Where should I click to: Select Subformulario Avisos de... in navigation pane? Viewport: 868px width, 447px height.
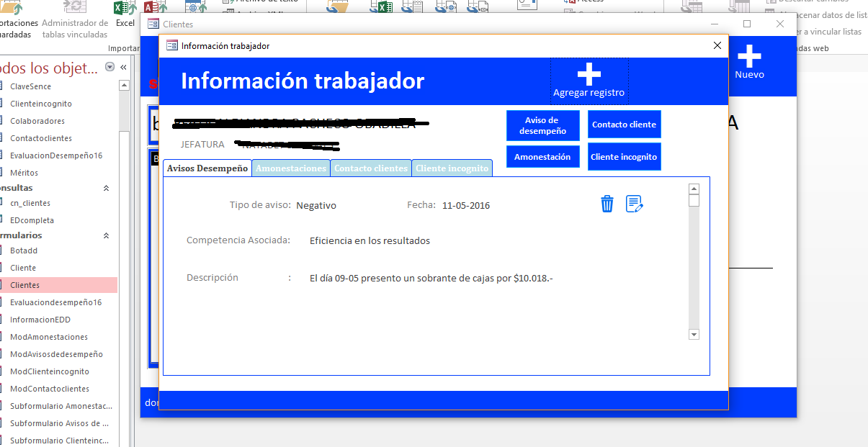click(60, 423)
